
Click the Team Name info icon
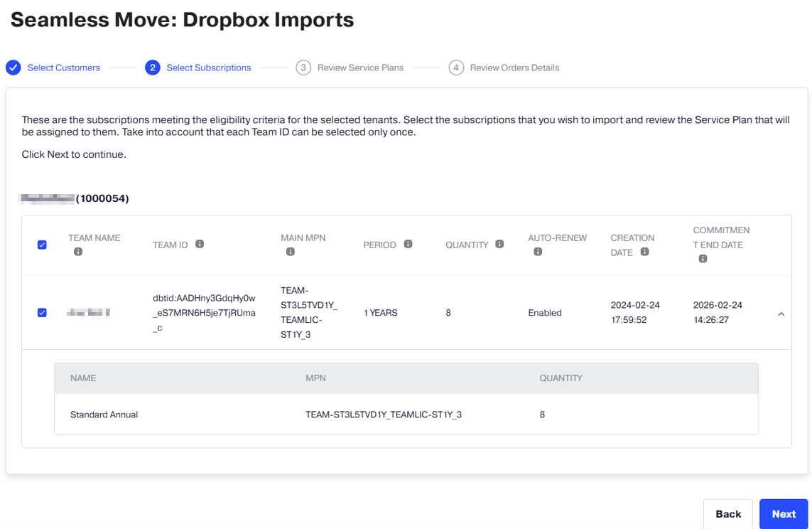click(78, 252)
